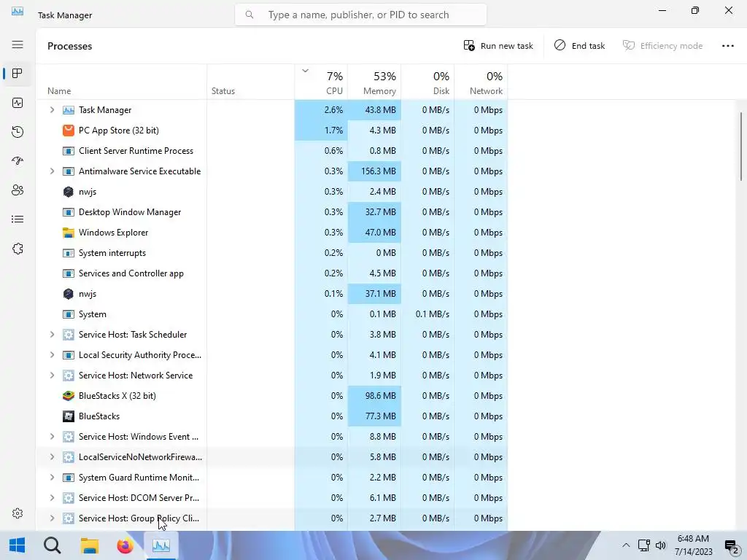This screenshot has width=747, height=560.
Task: Click the PC App Store process icon
Action: point(69,130)
